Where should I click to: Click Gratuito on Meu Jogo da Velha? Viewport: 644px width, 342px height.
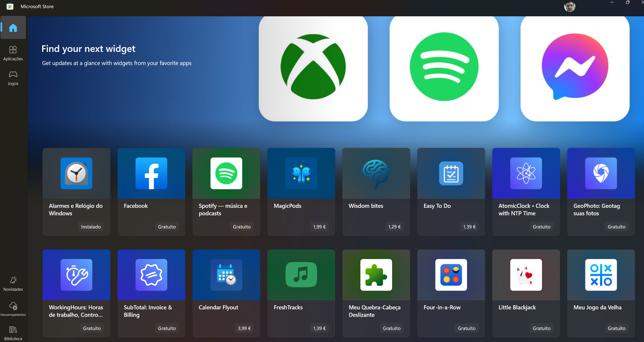coord(617,328)
